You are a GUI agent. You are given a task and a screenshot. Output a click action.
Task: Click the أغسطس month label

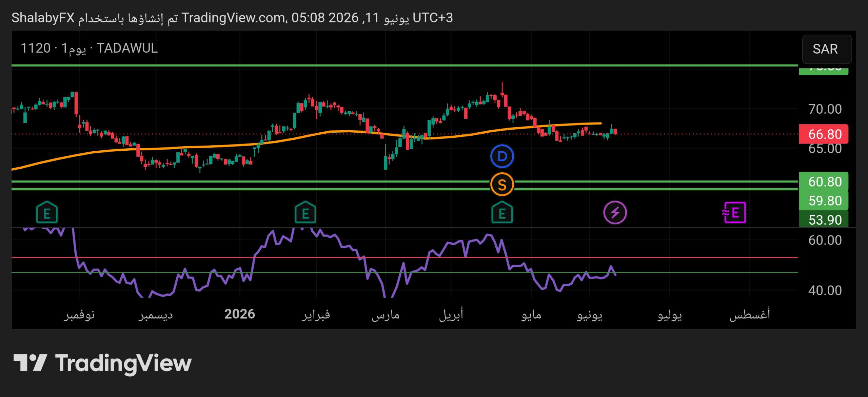(x=750, y=314)
